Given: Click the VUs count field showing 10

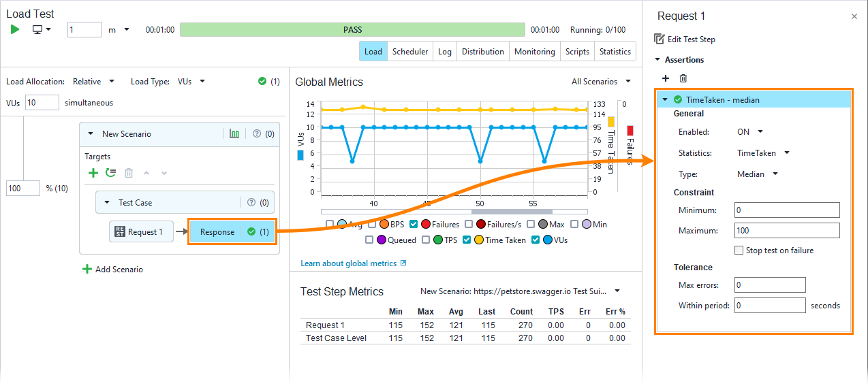Looking at the screenshot, I should tap(42, 103).
